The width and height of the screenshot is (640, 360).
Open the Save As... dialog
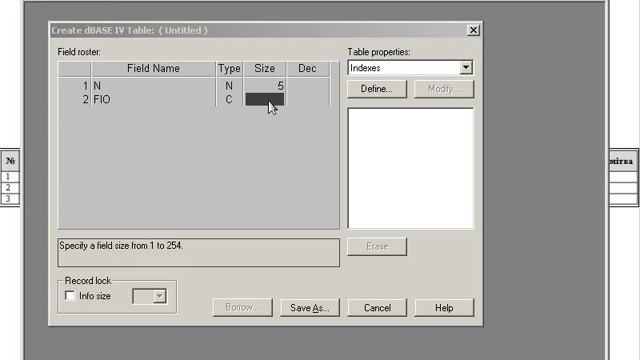pyautogui.click(x=310, y=307)
